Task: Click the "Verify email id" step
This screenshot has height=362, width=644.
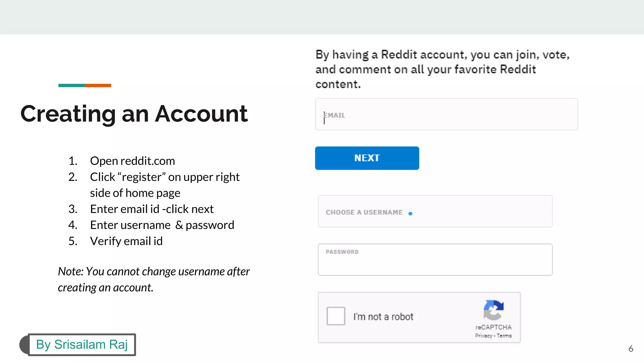Action: 126,241
